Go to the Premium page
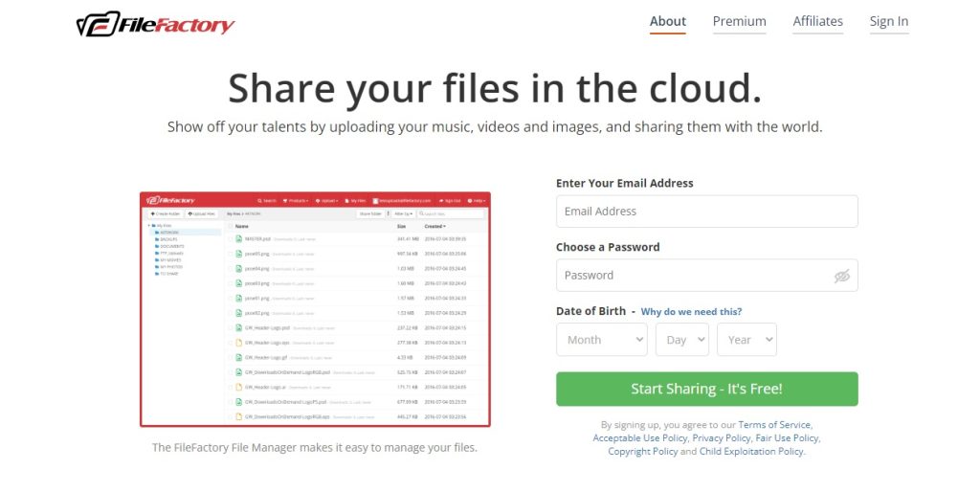Image resolution: width=980 pixels, height=492 pixels. 740,21
